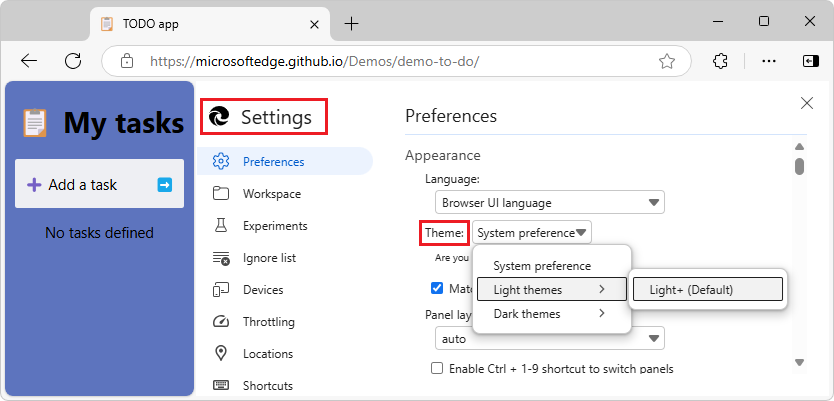This screenshot has width=834, height=401.
Task: Click the purple plus icon
Action: coord(34,185)
